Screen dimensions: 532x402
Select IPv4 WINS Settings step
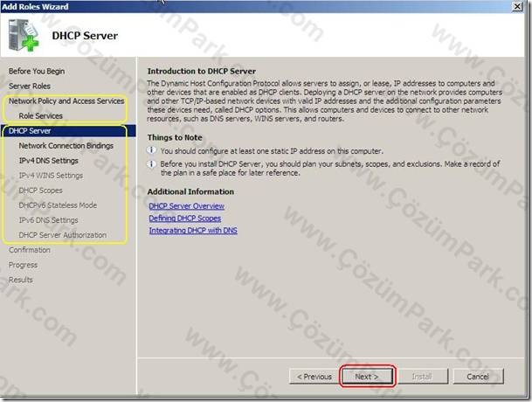(51, 176)
